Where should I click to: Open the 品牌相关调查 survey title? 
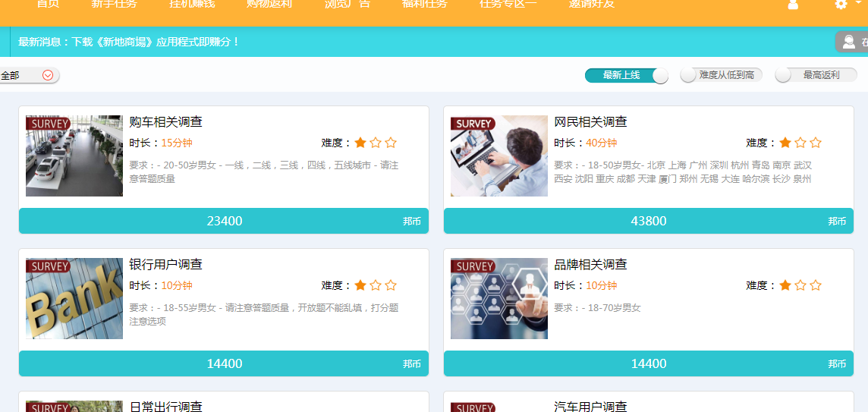pyautogui.click(x=590, y=265)
